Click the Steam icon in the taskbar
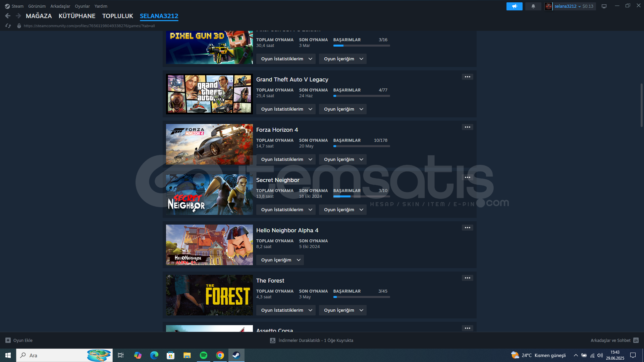Viewport: 644px width, 362px height. coord(236,355)
